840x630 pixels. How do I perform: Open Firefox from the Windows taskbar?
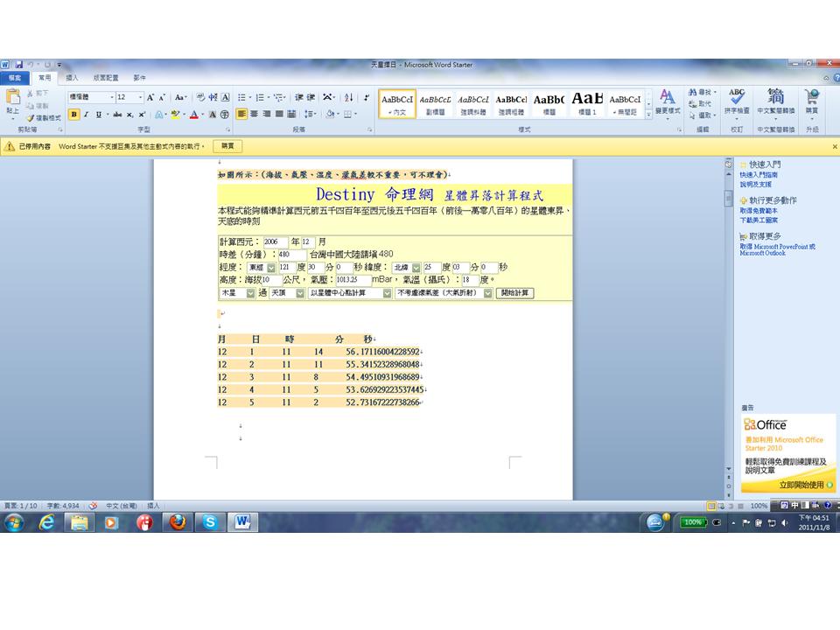(x=178, y=522)
